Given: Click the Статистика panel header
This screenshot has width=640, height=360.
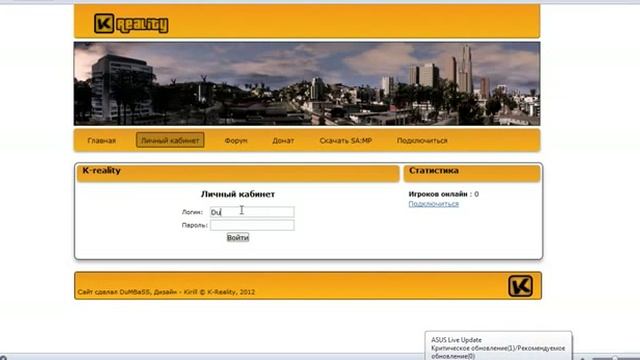Looking at the screenshot, I should pos(472,173).
